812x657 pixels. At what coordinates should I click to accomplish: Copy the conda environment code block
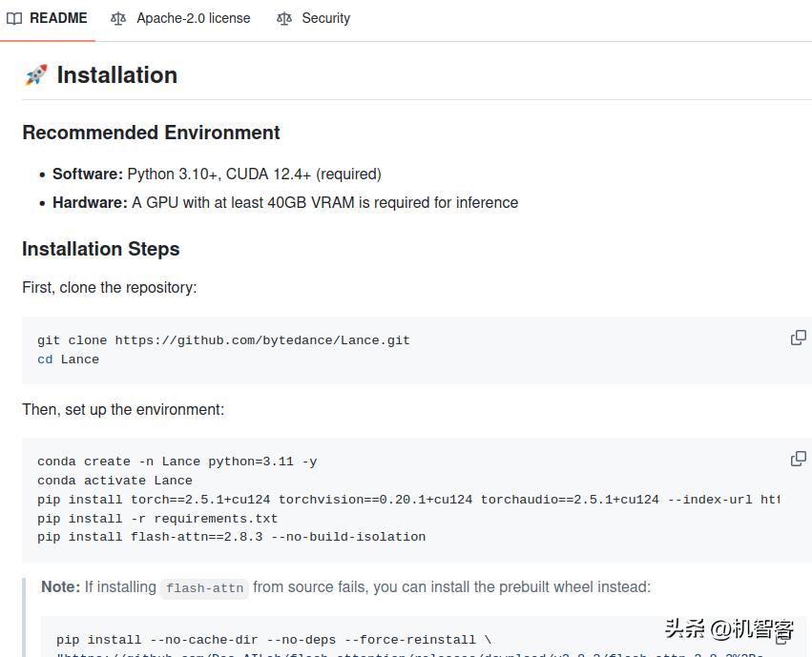coord(798,459)
